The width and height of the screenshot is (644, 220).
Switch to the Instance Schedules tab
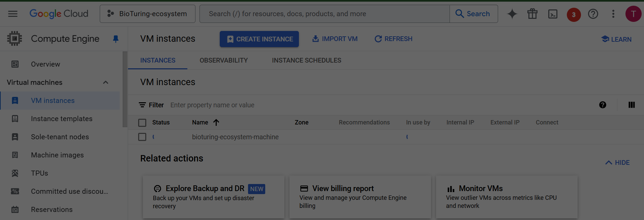[306, 61]
